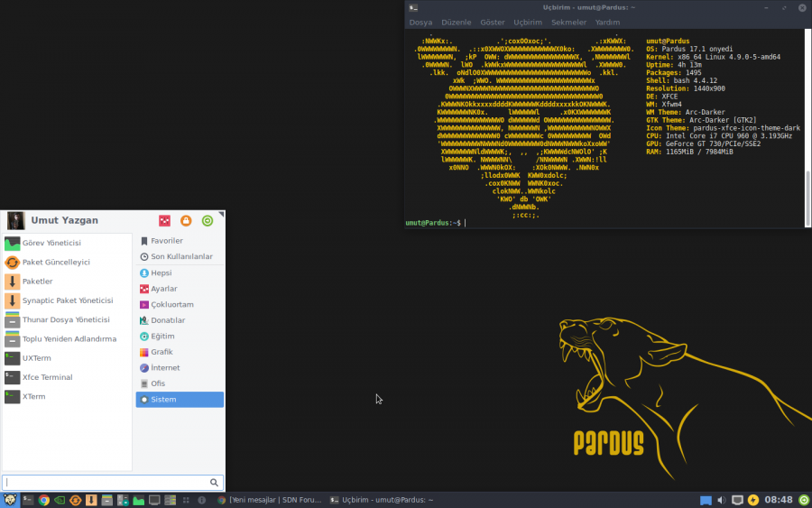Expand the Düzenle menu in the terminal
Viewport: 812px width, 508px height.
click(x=456, y=23)
